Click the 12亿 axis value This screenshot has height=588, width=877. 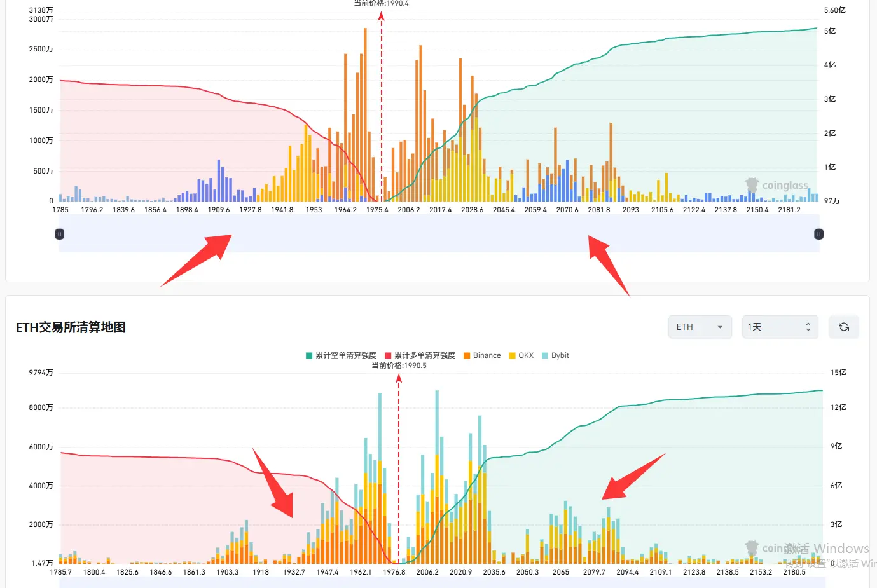[x=838, y=407]
